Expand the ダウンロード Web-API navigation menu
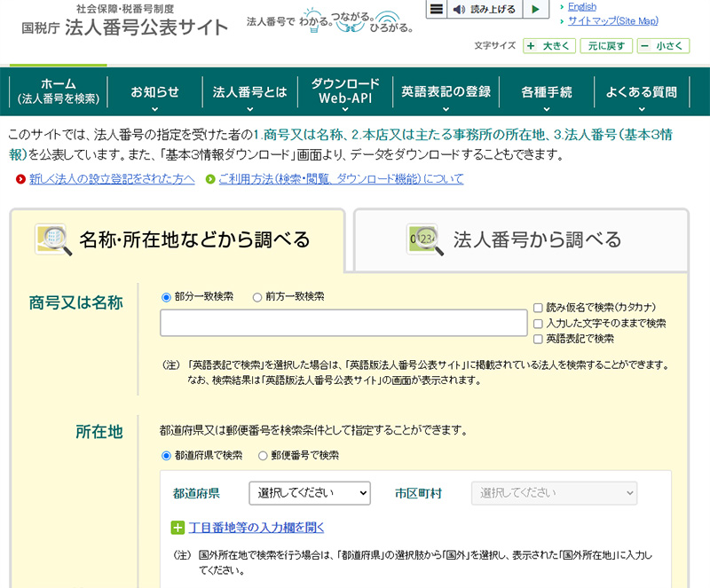This screenshot has width=710, height=588. (344, 91)
